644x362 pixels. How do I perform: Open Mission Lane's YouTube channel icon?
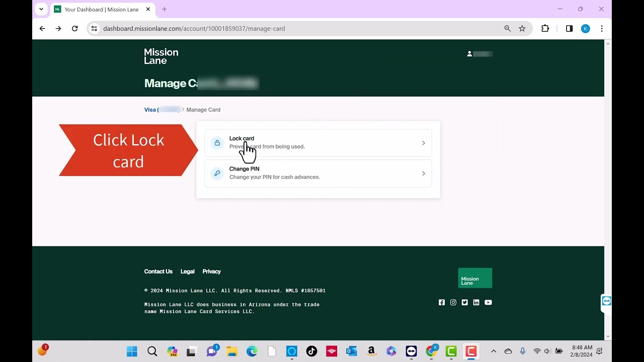(x=488, y=302)
